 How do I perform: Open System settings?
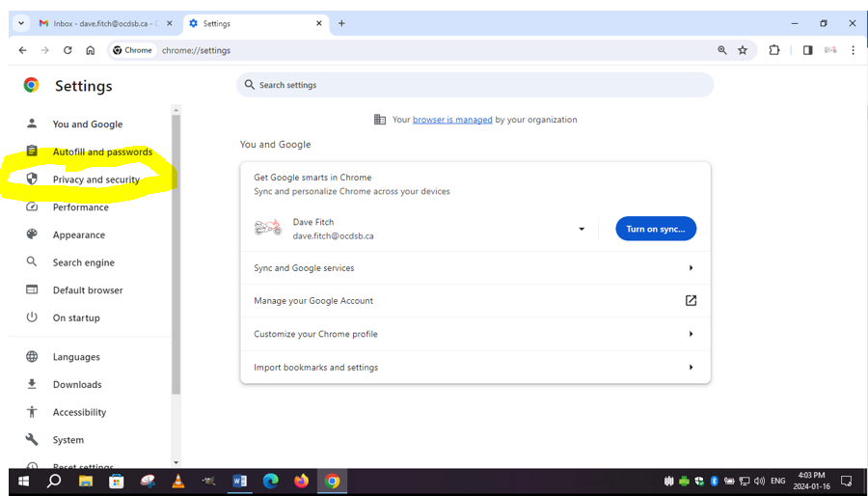[68, 440]
